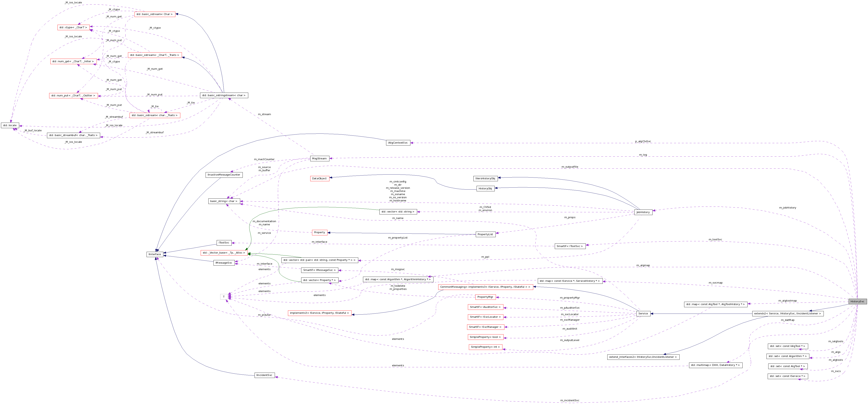Open the PropertyList node
868x404 pixels.
[485, 234]
